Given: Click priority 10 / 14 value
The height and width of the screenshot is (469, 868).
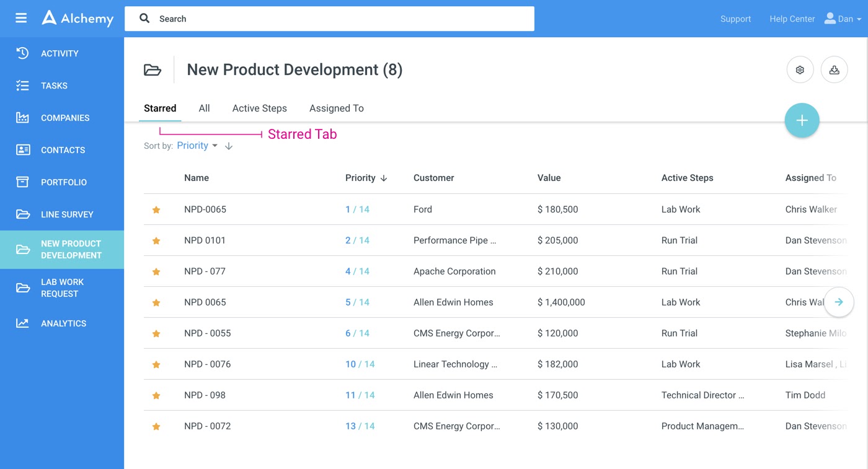Looking at the screenshot, I should [x=360, y=364].
